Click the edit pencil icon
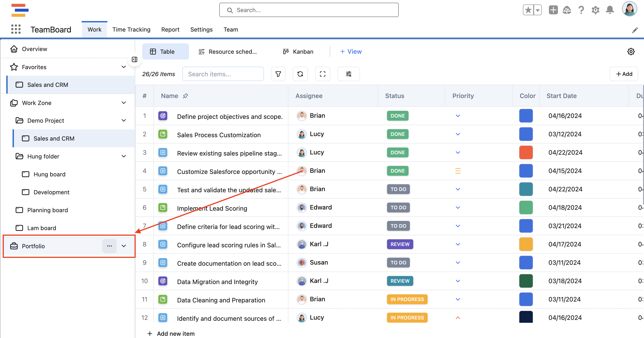The image size is (644, 338). point(635,30)
